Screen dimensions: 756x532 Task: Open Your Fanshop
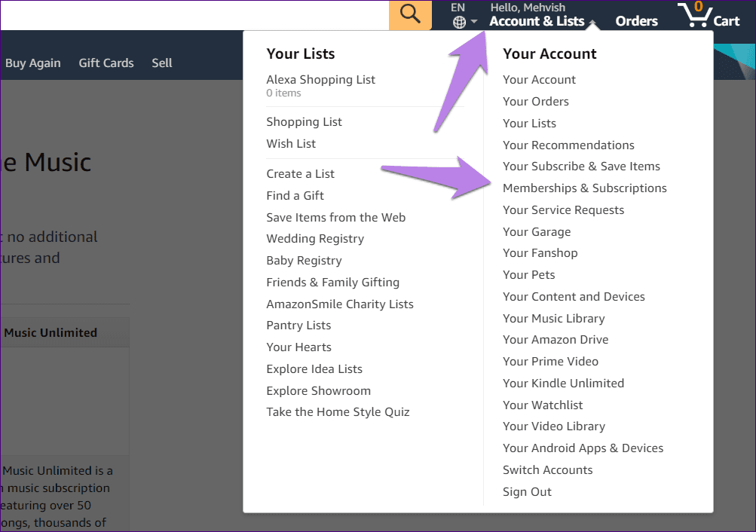(x=540, y=253)
